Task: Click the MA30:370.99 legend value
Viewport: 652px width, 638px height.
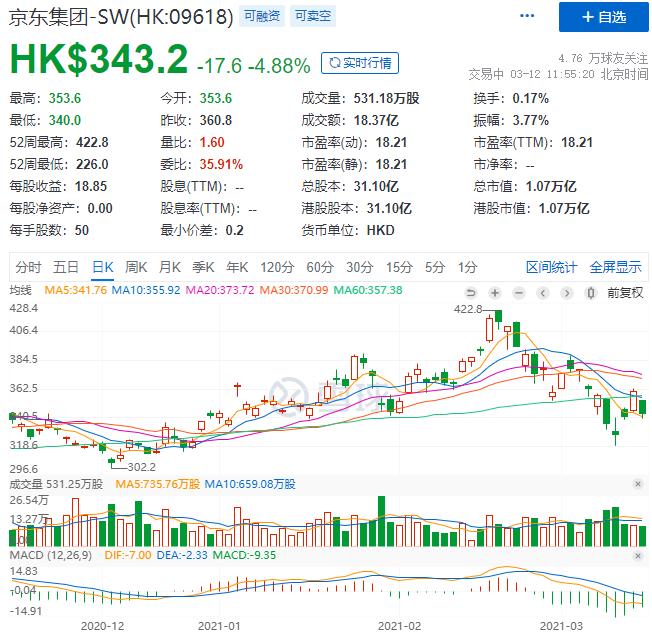Action: point(294,290)
